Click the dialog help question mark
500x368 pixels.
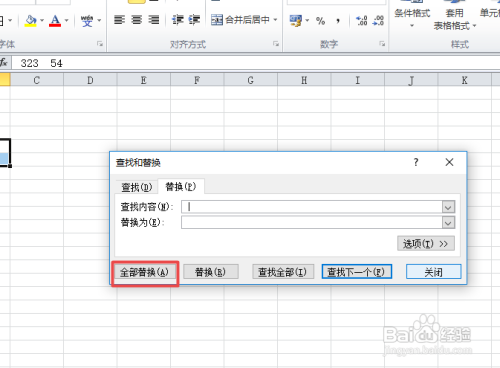pos(416,162)
